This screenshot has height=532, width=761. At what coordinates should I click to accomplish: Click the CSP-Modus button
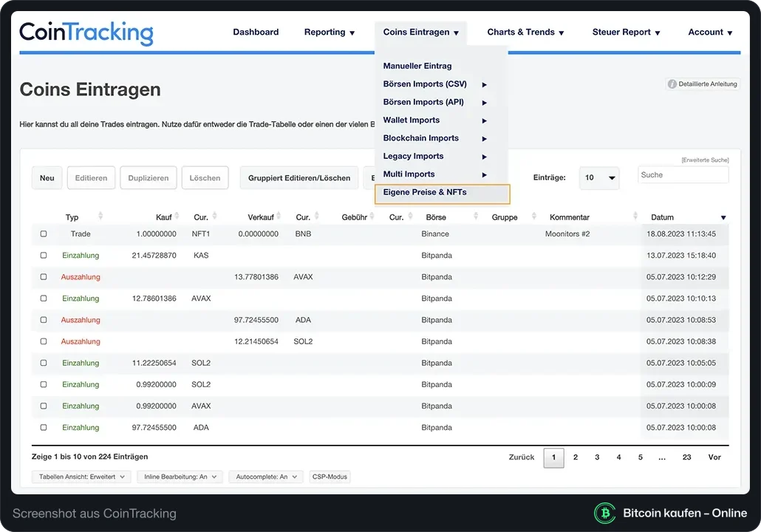[330, 477]
